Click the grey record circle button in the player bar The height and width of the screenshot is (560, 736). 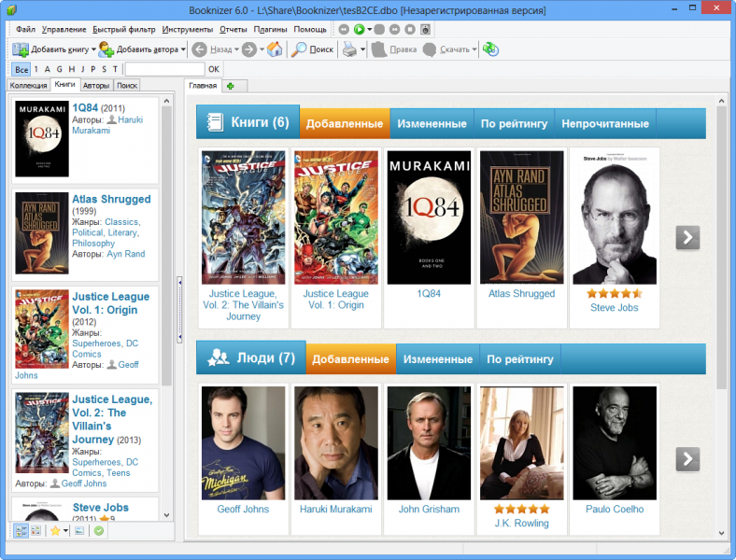tap(379, 30)
